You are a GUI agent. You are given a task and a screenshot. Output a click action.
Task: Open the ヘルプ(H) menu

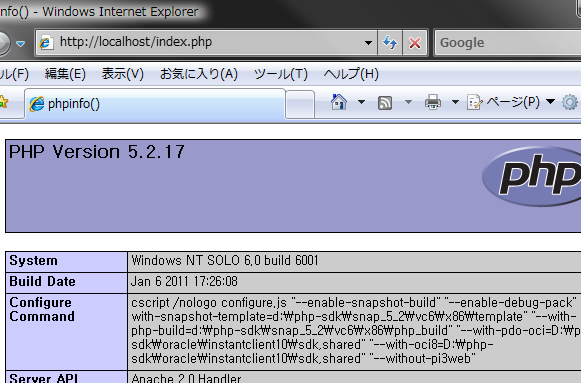point(351,74)
